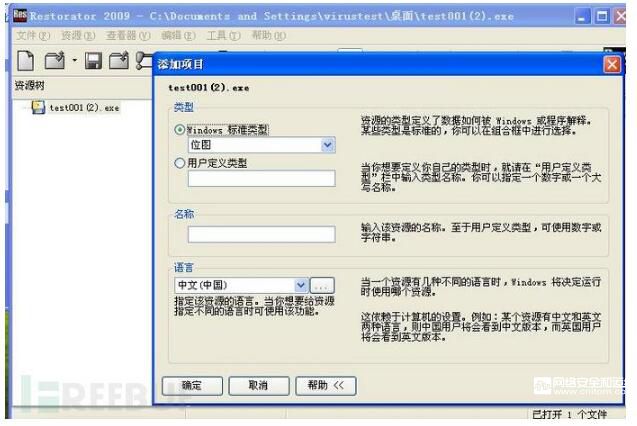Image resolution: width=637 pixels, height=426 pixels.
Task: Select test001 (2).exe in resource tree
Action: [x=84, y=108]
